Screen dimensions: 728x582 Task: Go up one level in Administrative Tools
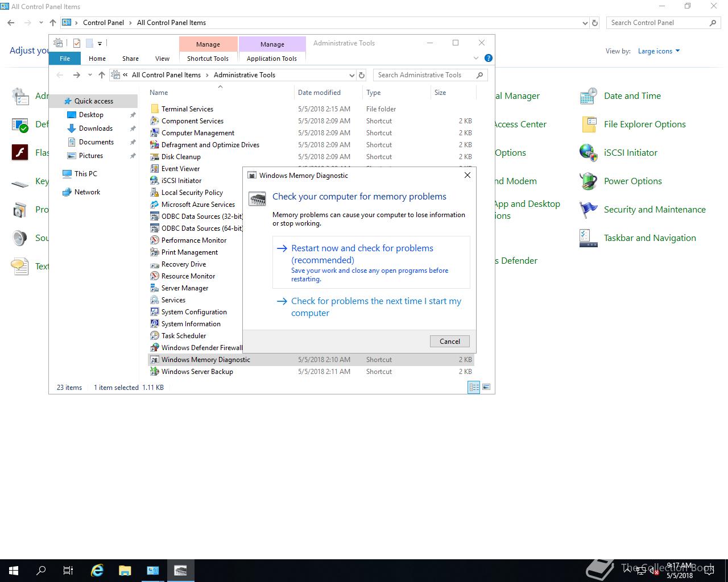click(102, 75)
